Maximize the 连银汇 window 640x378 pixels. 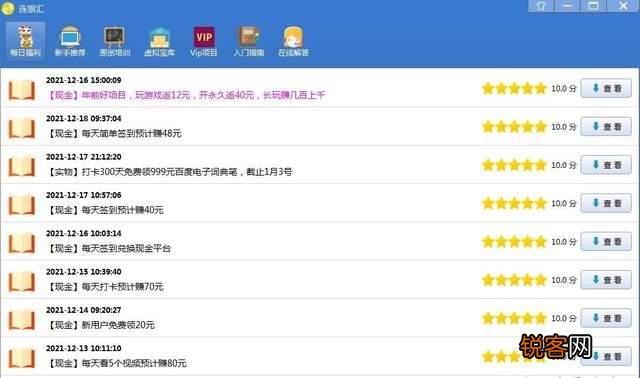(x=593, y=6)
